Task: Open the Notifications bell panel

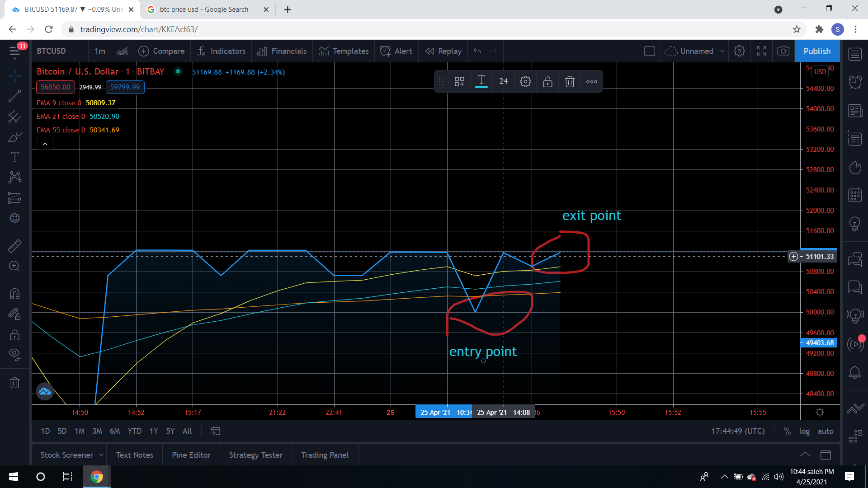Action: pyautogui.click(x=854, y=372)
